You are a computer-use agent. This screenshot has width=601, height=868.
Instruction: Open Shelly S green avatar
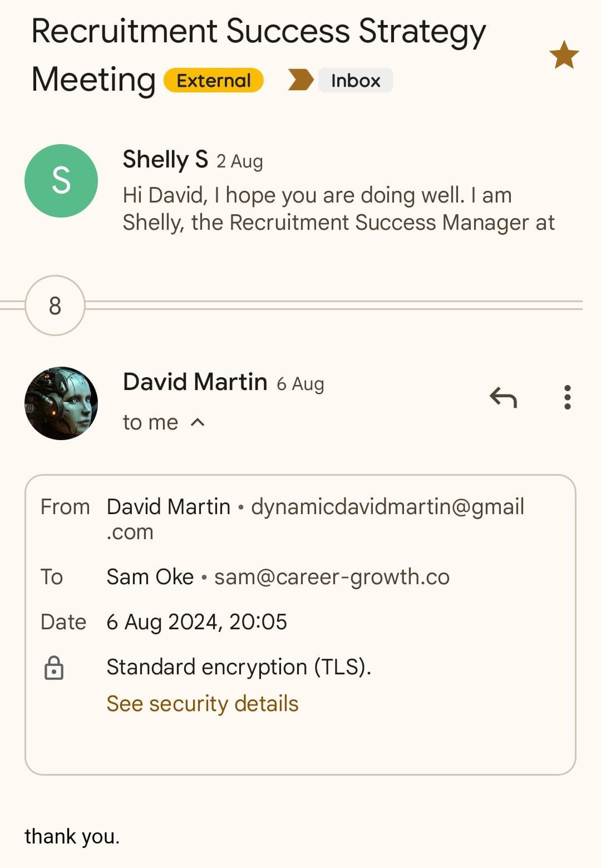61,181
